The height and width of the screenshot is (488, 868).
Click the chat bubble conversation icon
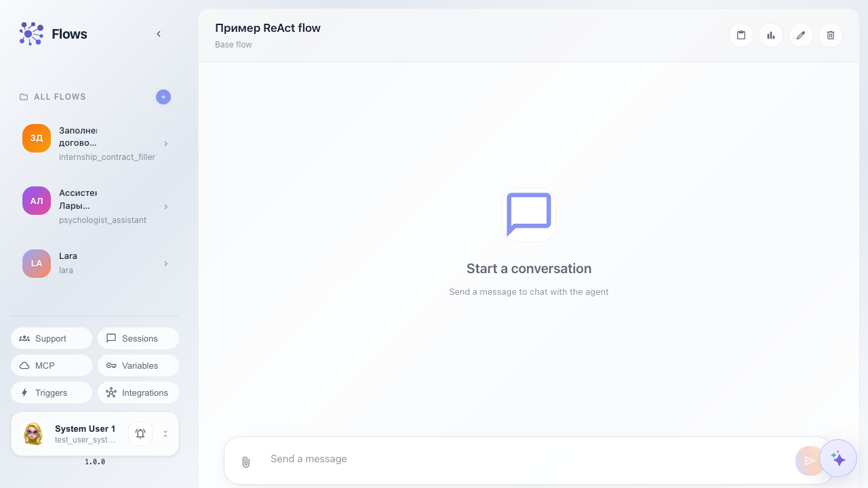coord(529,215)
